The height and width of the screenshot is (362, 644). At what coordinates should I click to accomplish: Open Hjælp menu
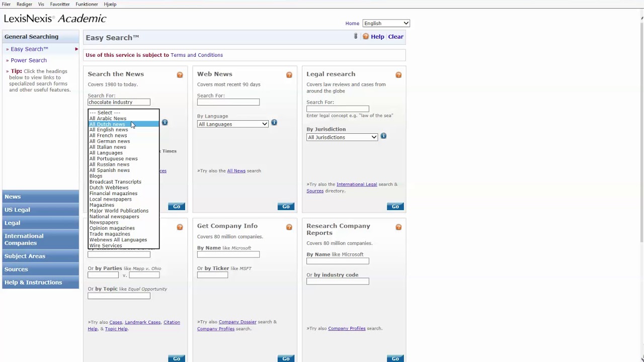pos(110,4)
